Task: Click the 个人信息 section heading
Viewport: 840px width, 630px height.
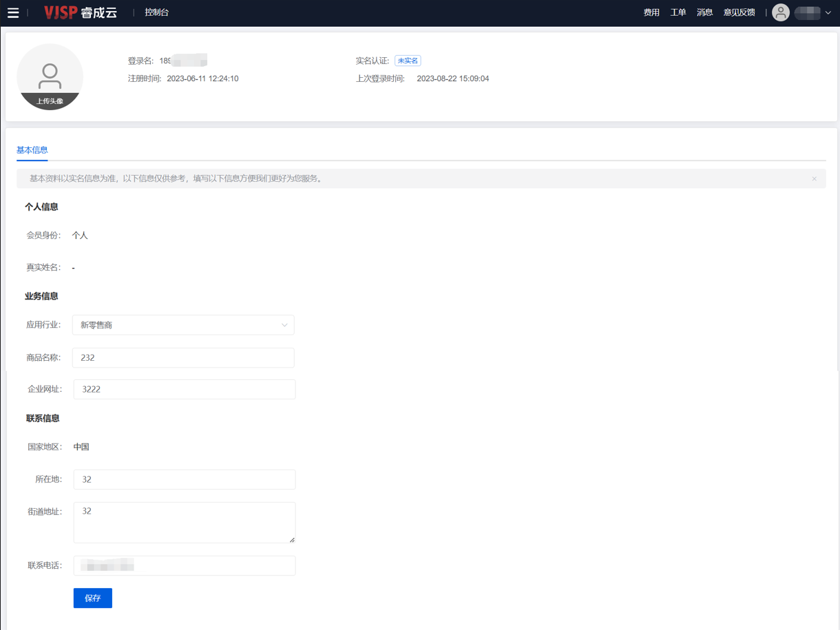Action: [x=41, y=207]
